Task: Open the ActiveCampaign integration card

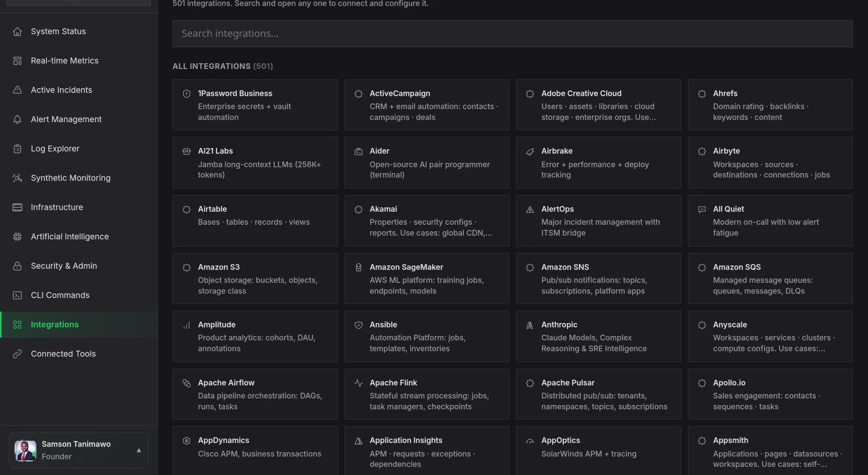Action: click(x=427, y=105)
